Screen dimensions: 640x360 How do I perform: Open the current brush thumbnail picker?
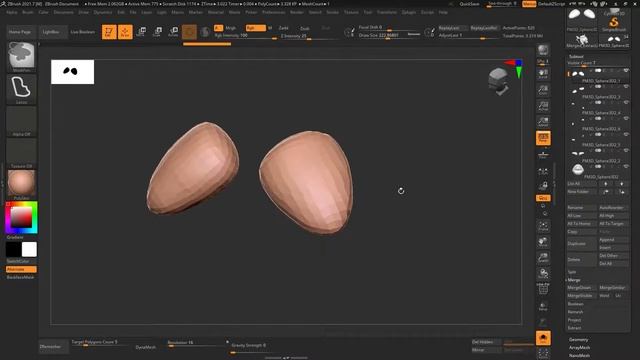point(22,56)
